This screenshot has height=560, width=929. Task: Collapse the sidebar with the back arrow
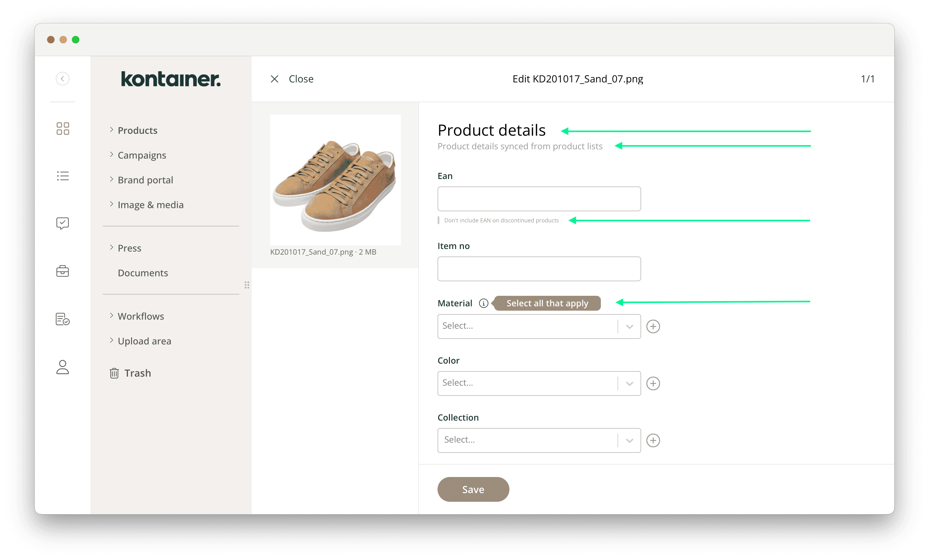click(63, 79)
